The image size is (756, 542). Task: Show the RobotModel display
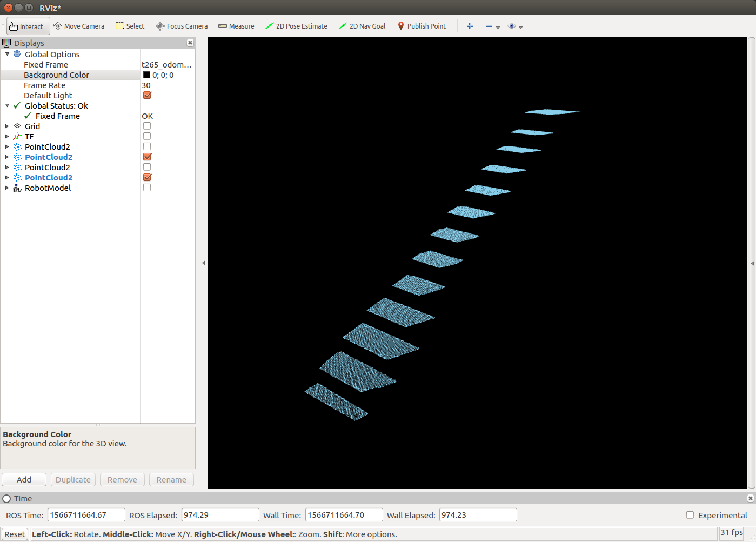pos(146,187)
